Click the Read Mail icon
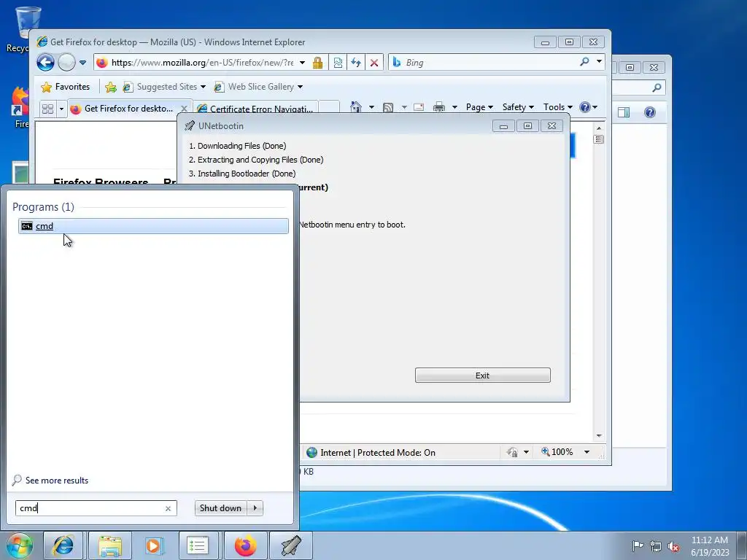 (x=419, y=107)
